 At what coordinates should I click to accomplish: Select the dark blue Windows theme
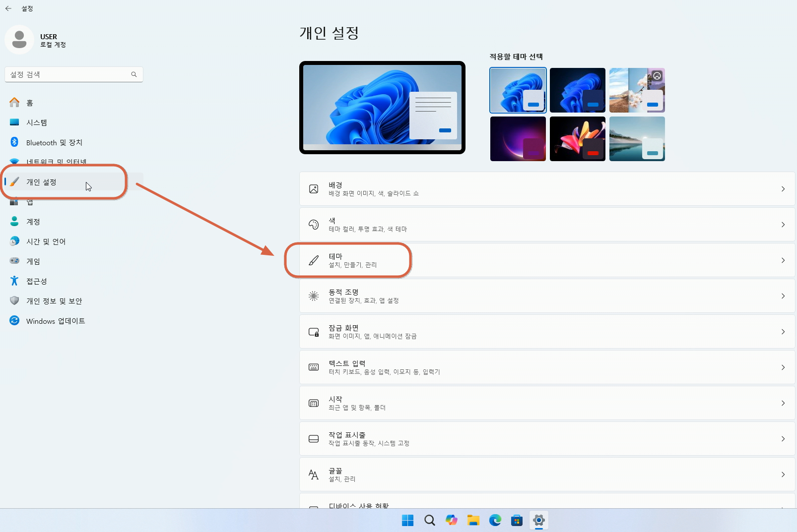click(577, 90)
